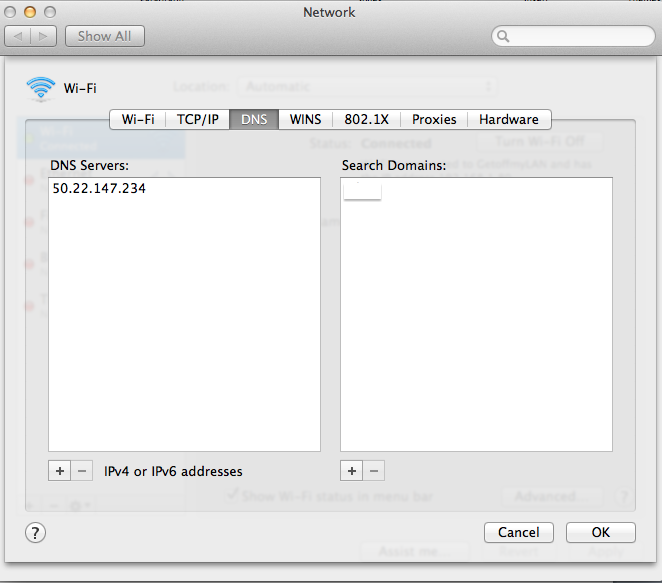Go to the WINS tab
This screenshot has height=583, width=662.
click(305, 119)
